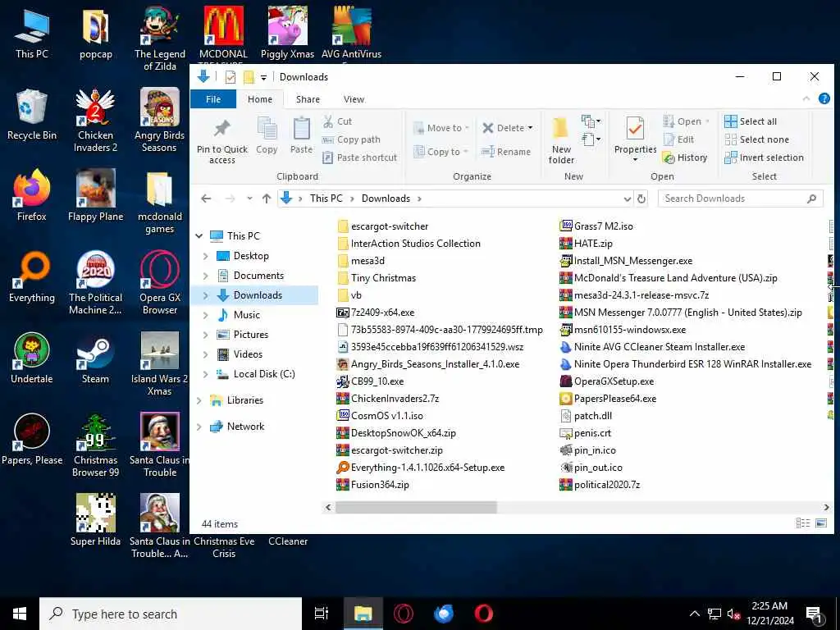This screenshot has height=630, width=840.
Task: Click Edit in the Open group
Action: coord(678,139)
